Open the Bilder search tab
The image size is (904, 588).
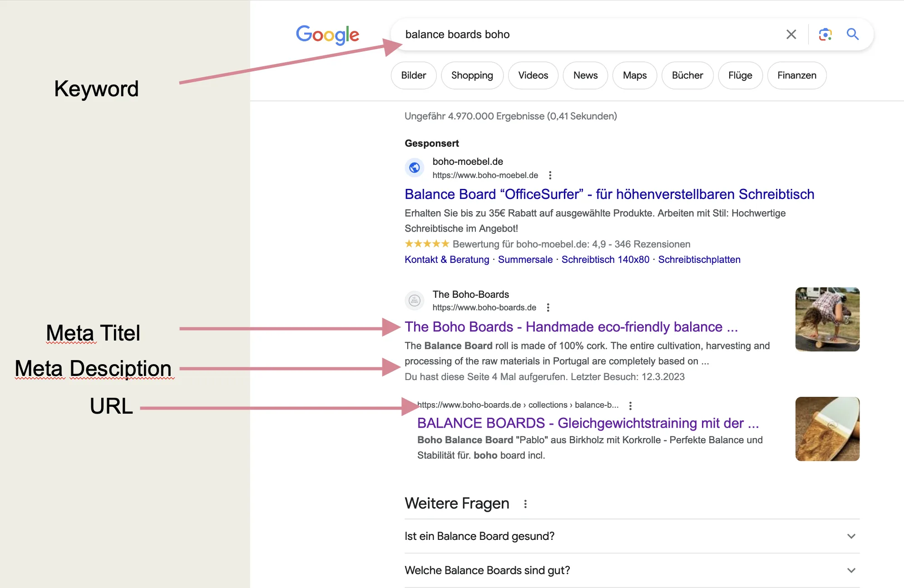click(x=413, y=75)
